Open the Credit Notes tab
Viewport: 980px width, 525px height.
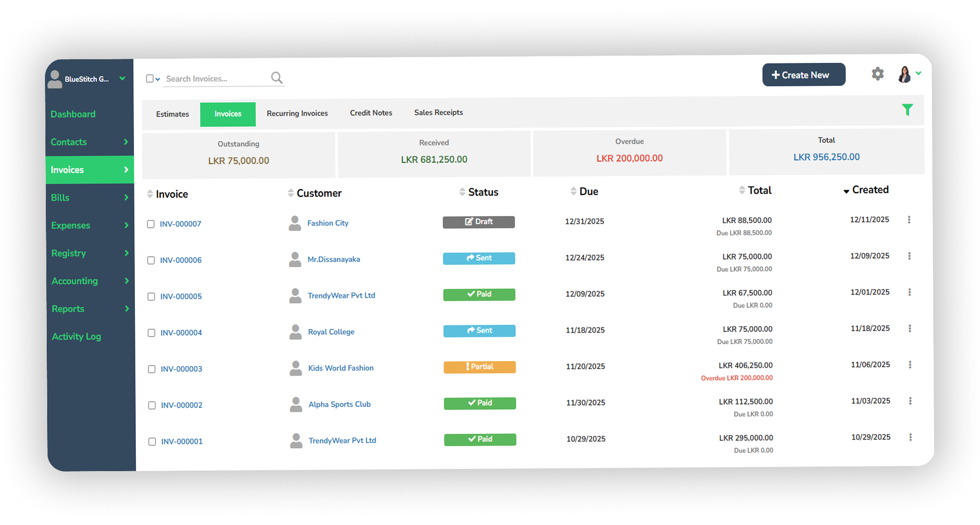(371, 113)
